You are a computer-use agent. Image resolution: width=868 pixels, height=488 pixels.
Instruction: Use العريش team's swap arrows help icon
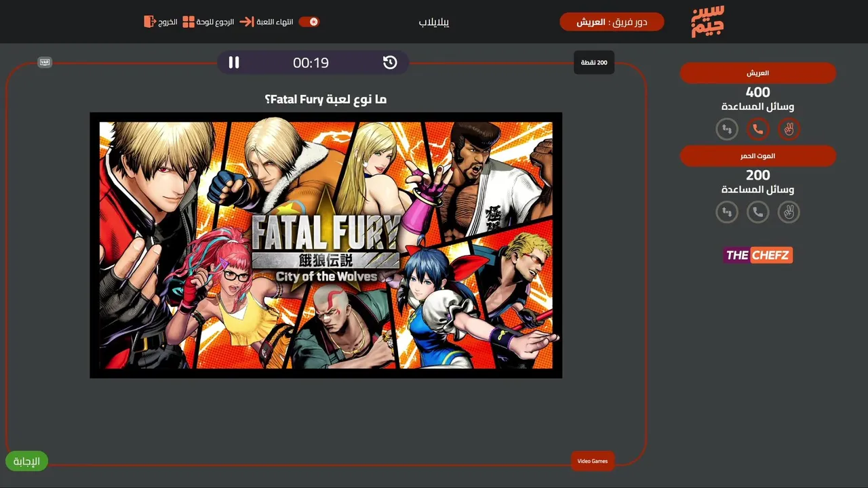coord(727,129)
